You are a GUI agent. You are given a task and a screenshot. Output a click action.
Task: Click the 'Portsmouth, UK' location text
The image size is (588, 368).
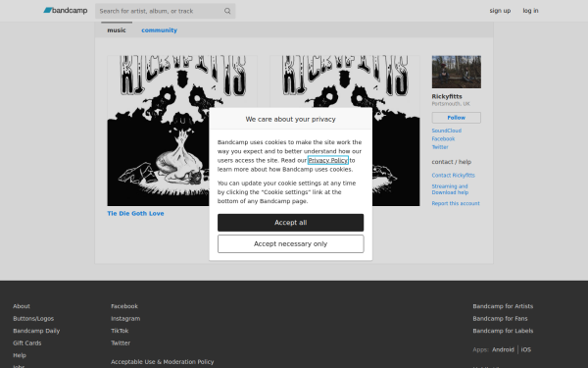pos(451,104)
